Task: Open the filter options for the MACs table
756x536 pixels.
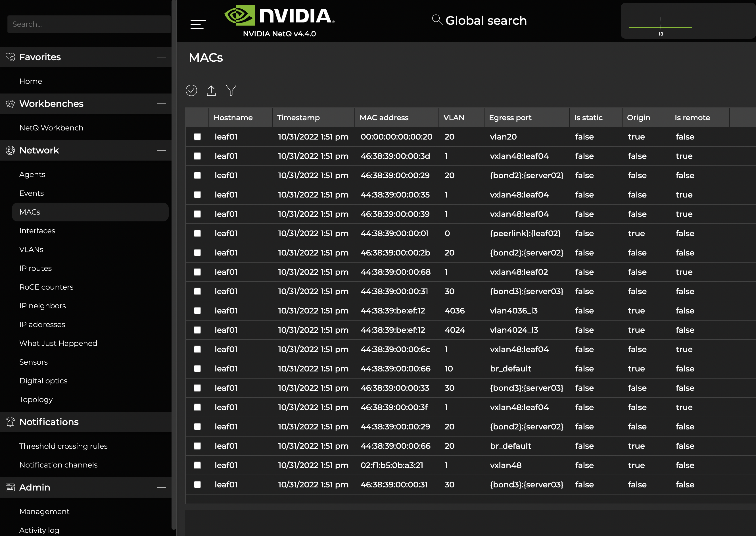Action: click(x=231, y=90)
